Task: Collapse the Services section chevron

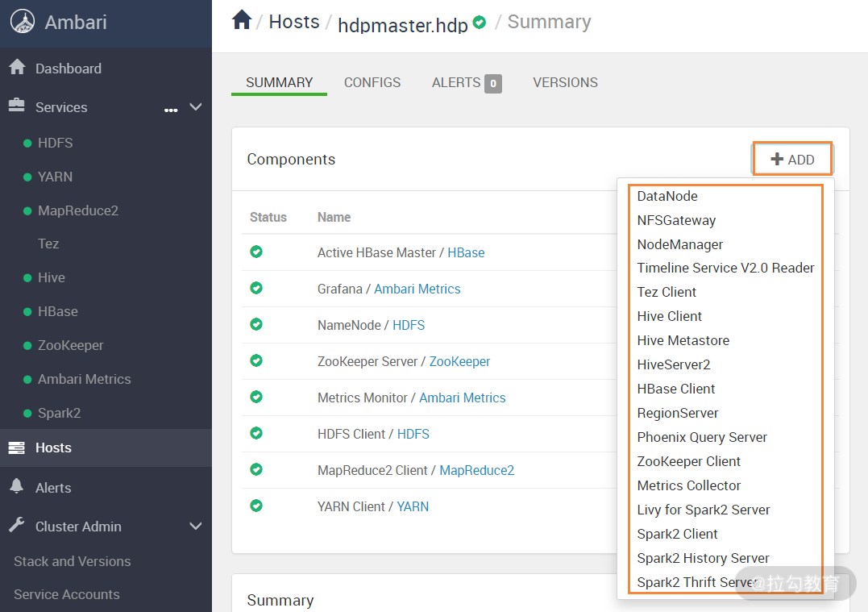Action: (x=195, y=106)
